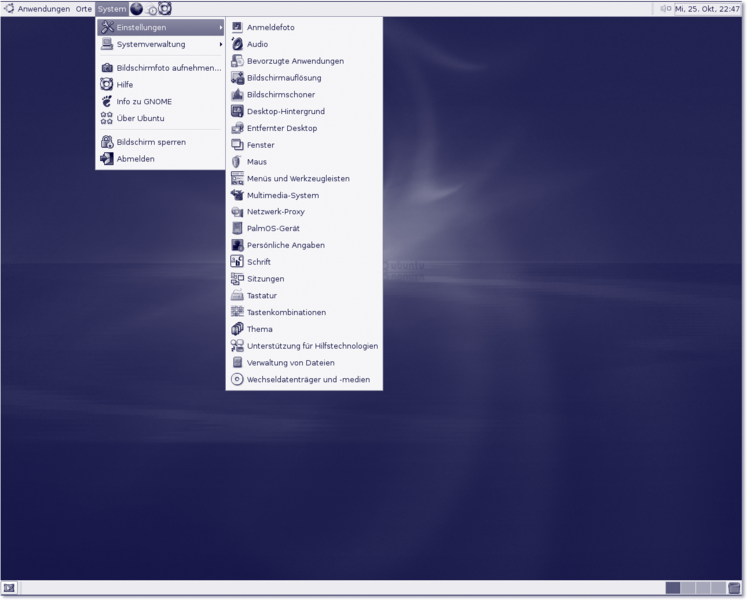The width and height of the screenshot is (747, 600).
Task: Open the Firefox globe launcher in panel
Action: [x=137, y=9]
